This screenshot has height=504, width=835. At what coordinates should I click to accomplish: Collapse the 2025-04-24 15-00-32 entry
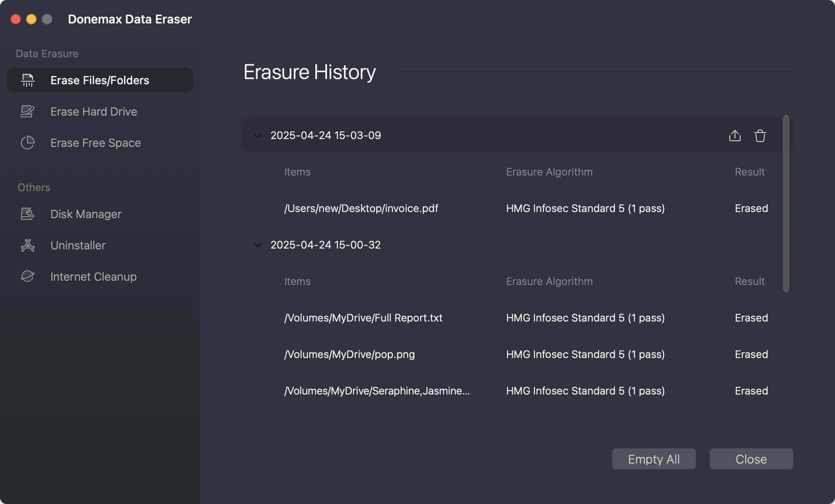tap(257, 245)
